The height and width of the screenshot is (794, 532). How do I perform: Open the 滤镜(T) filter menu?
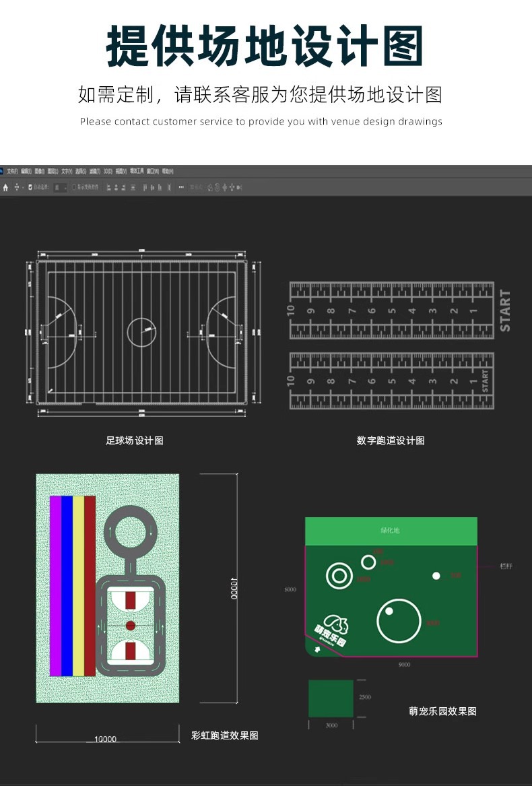click(x=95, y=172)
